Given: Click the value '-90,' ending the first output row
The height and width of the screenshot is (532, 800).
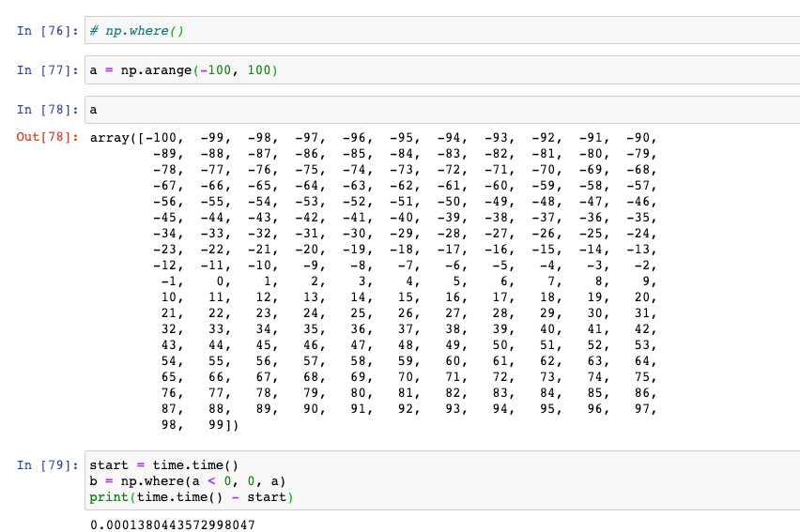Looking at the screenshot, I should [x=642, y=138].
